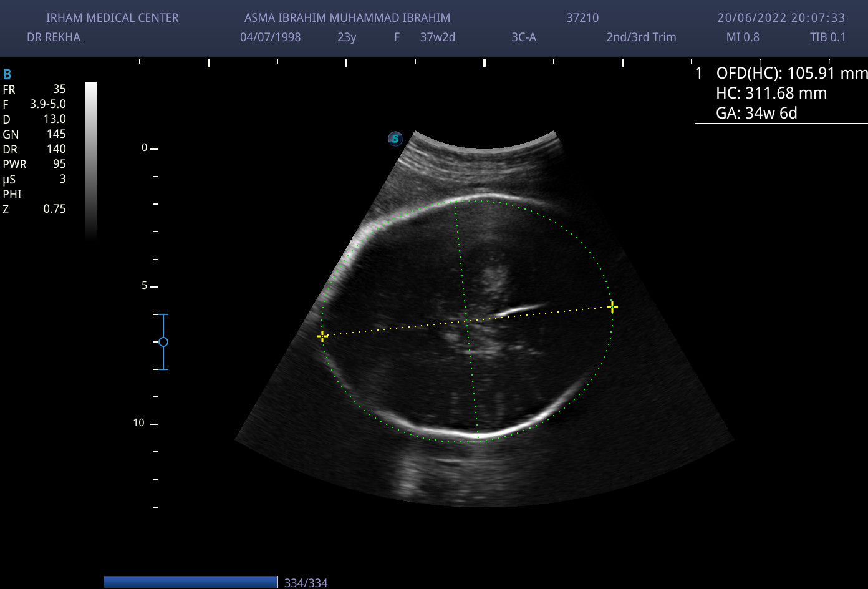Click the patient name in header
Screen dimensions: 868x589
347,18
